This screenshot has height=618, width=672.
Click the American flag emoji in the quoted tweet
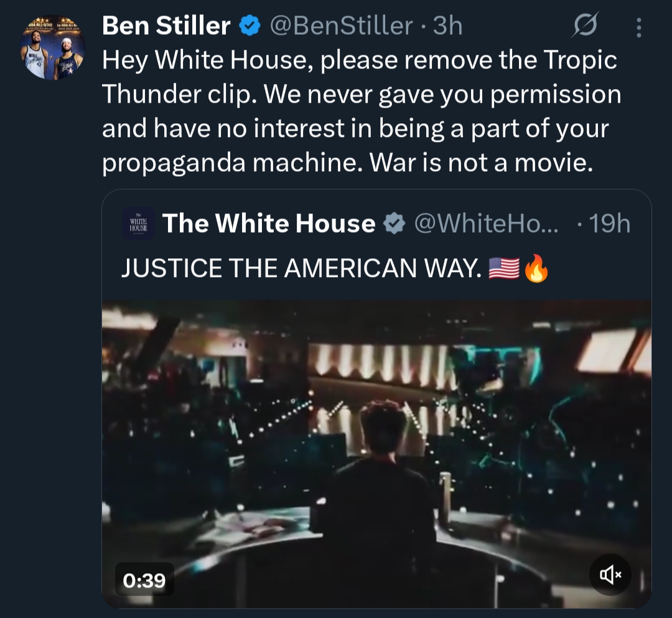point(504,269)
